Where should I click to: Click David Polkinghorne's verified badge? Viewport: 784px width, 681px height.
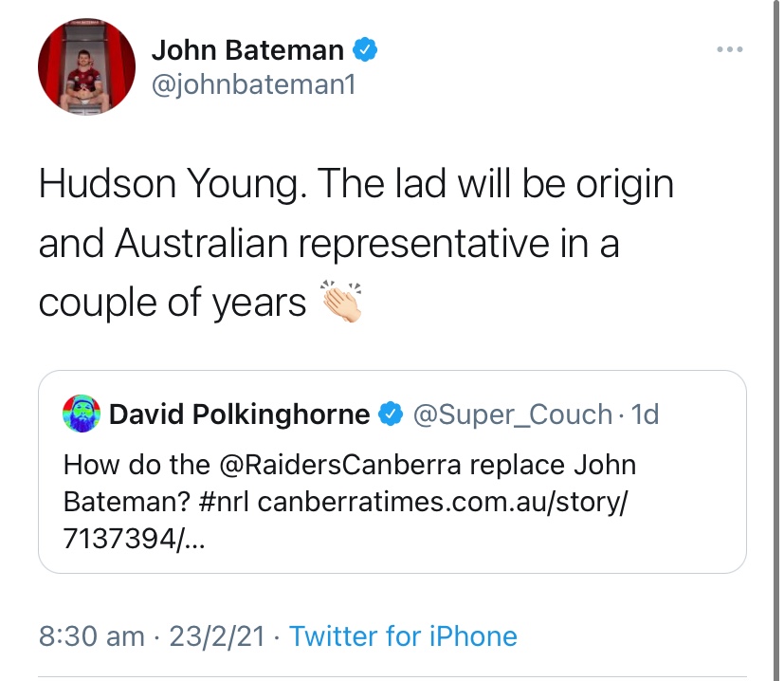[x=390, y=414]
